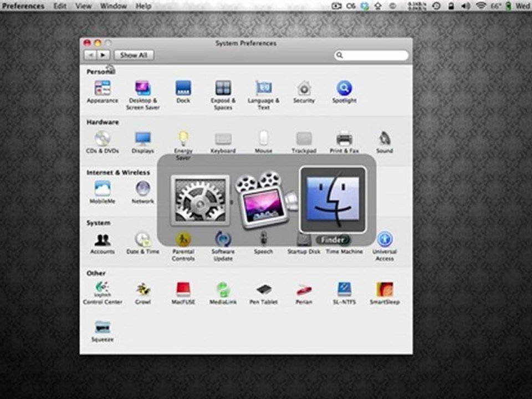The image size is (532, 399).
Task: Open the Mouse preference pane
Action: 264,142
